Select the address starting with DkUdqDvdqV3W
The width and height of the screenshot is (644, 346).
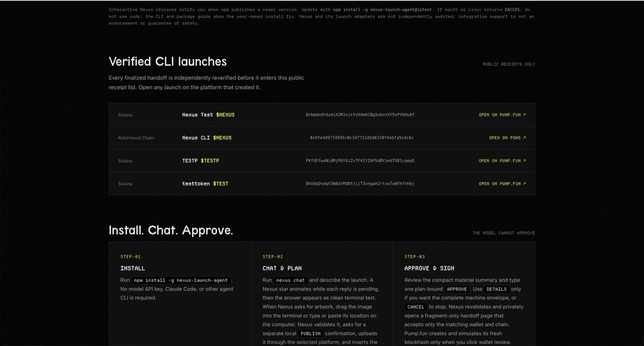[360, 184]
